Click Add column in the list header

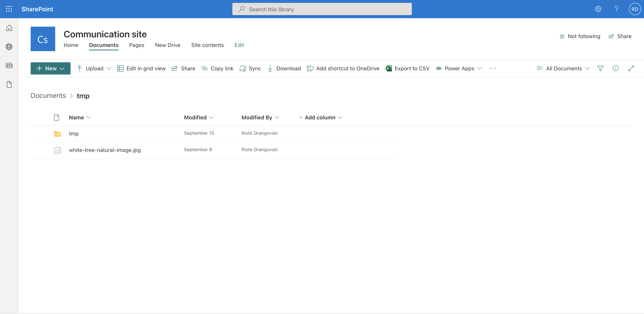point(320,117)
